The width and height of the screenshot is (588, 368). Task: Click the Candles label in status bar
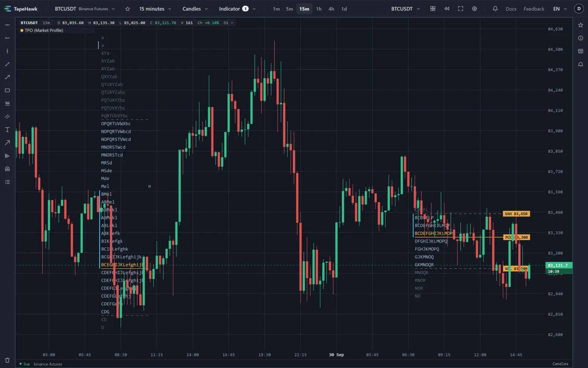(x=560, y=364)
